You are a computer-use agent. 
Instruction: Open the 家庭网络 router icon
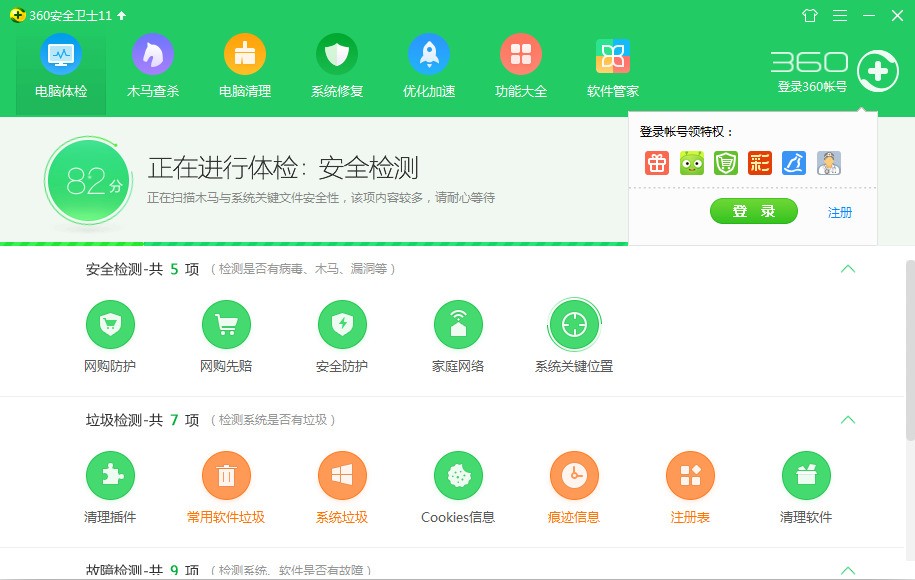pos(459,324)
